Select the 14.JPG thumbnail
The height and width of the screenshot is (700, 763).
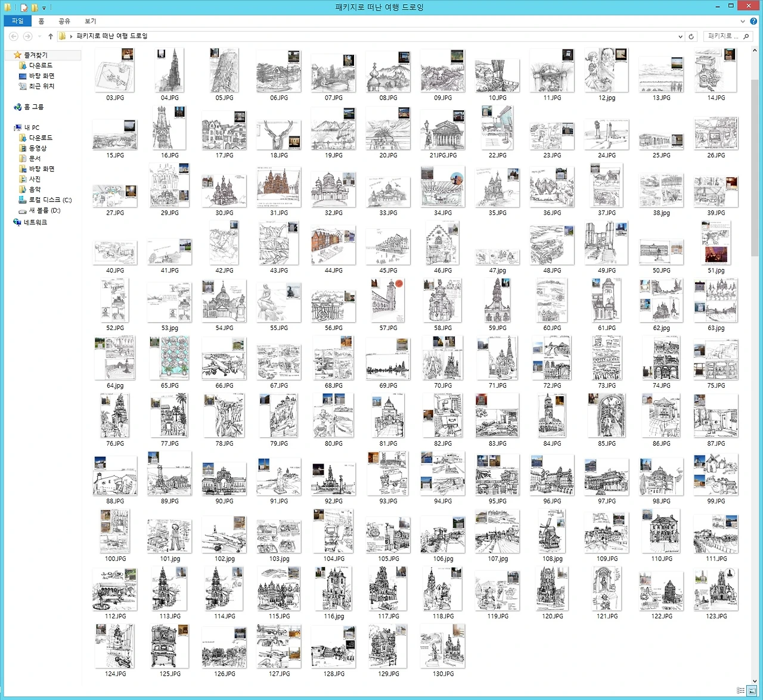click(716, 70)
